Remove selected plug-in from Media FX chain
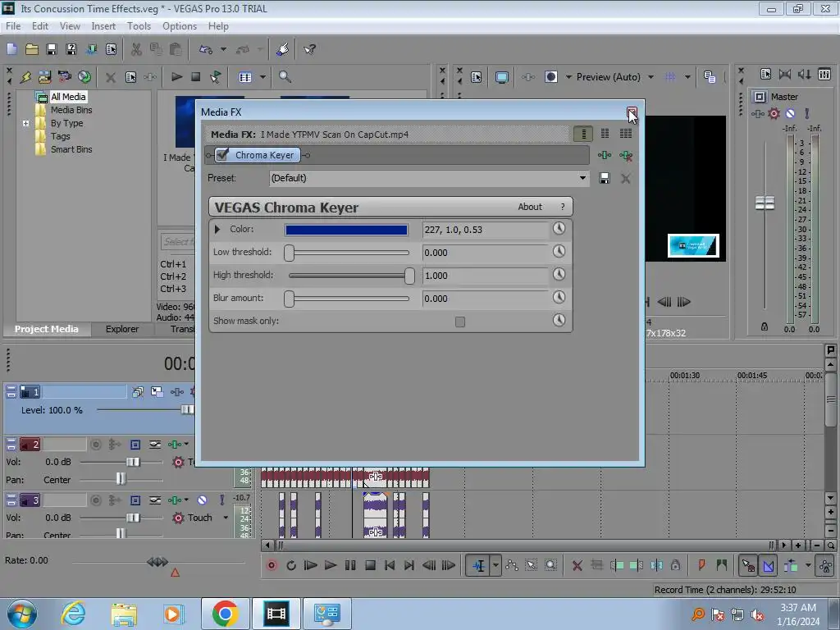This screenshot has width=840, height=630. tap(626, 155)
